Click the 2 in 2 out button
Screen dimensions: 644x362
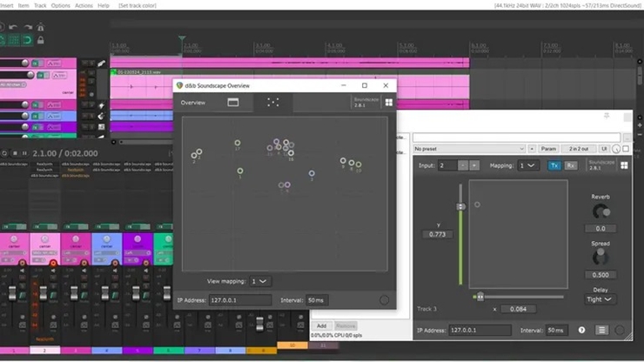point(578,149)
